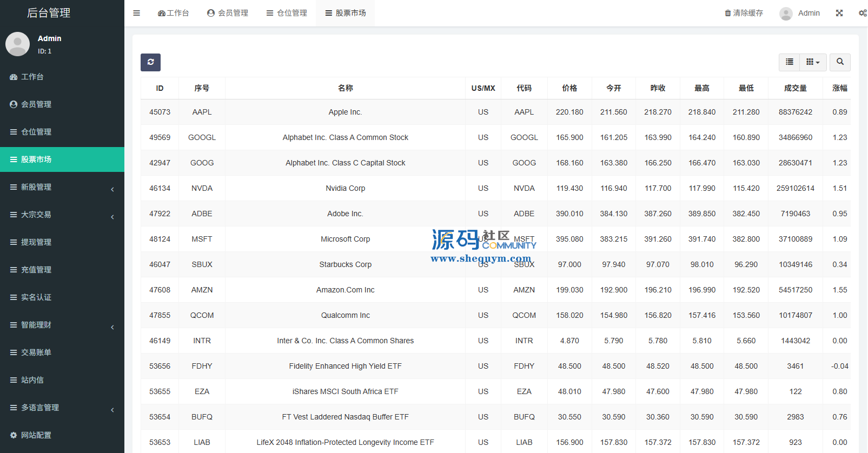The height and width of the screenshot is (453, 868).
Task: Go to 实名认证 in the sidebar
Action: click(x=36, y=297)
